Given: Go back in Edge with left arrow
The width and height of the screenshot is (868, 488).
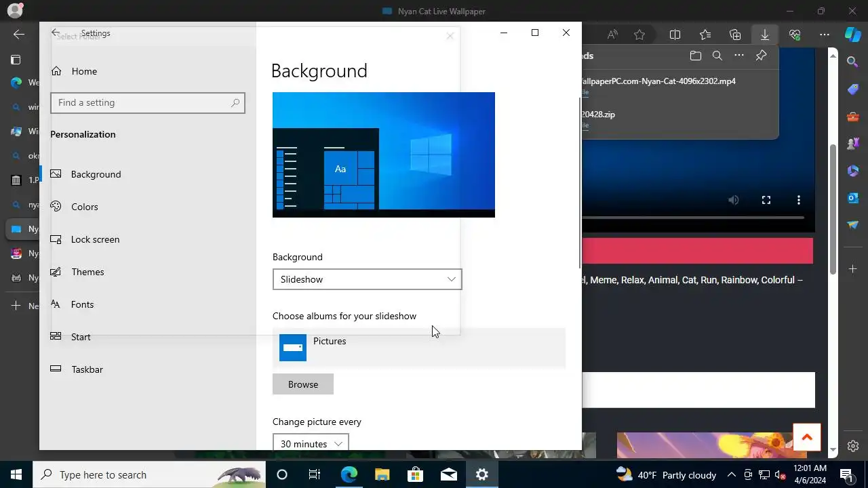Looking at the screenshot, I should click(19, 35).
